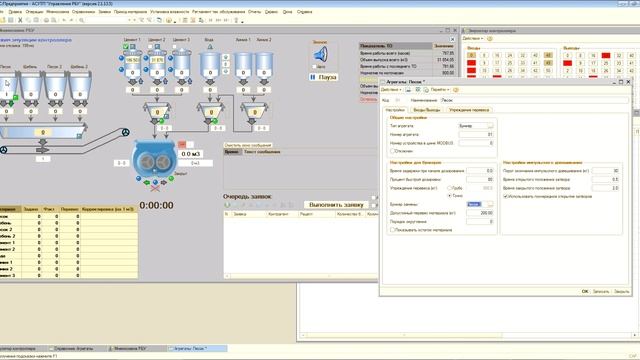Toggle the green checkbox above Цемент 1
Viewport: 640px width, 360px height.
pyautogui.click(x=126, y=47)
